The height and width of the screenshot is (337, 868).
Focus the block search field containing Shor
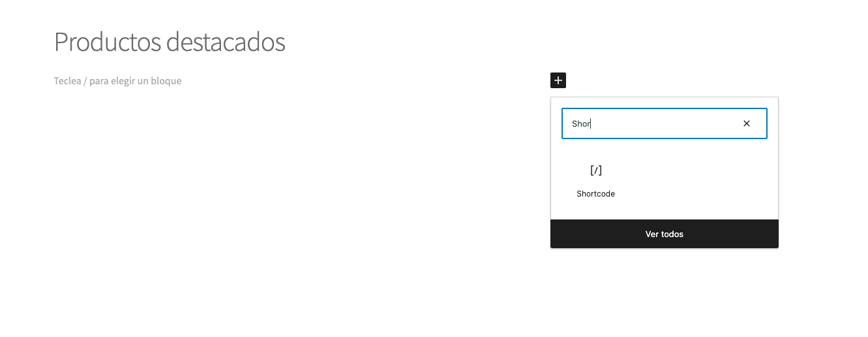point(664,123)
